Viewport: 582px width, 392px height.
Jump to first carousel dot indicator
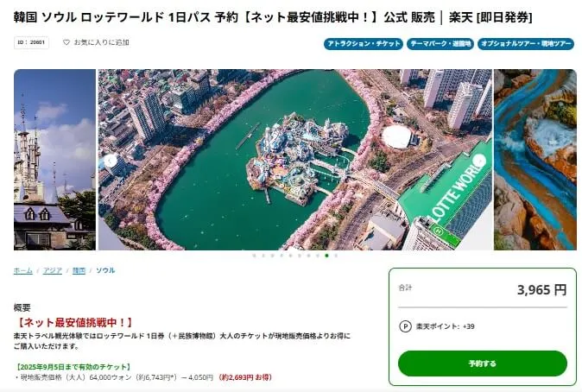254,256
